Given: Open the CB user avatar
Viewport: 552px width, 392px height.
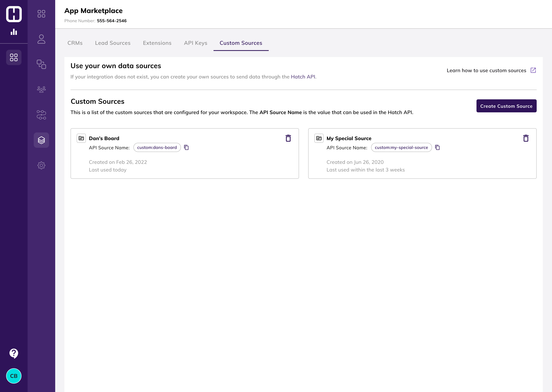Looking at the screenshot, I should pyautogui.click(x=14, y=376).
